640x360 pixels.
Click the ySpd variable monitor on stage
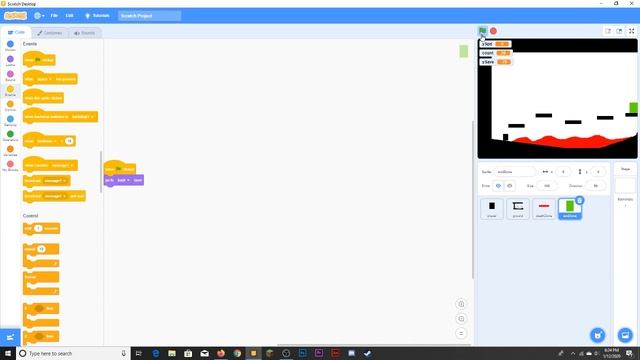pos(496,44)
